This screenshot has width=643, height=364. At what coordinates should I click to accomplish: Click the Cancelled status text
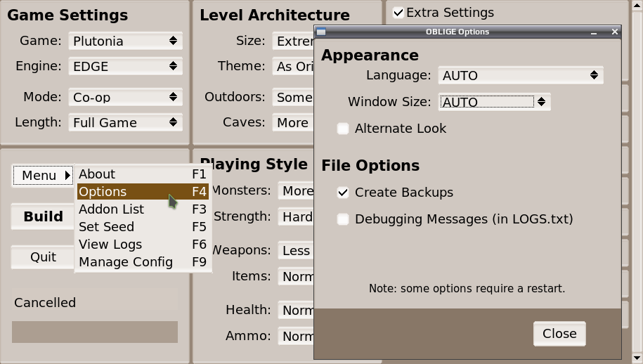[x=45, y=302]
